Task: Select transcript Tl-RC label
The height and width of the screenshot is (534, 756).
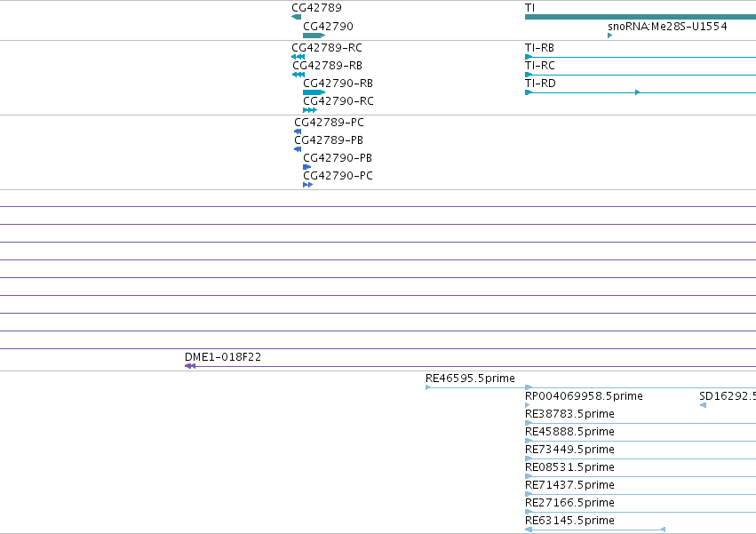Action: 539,66
